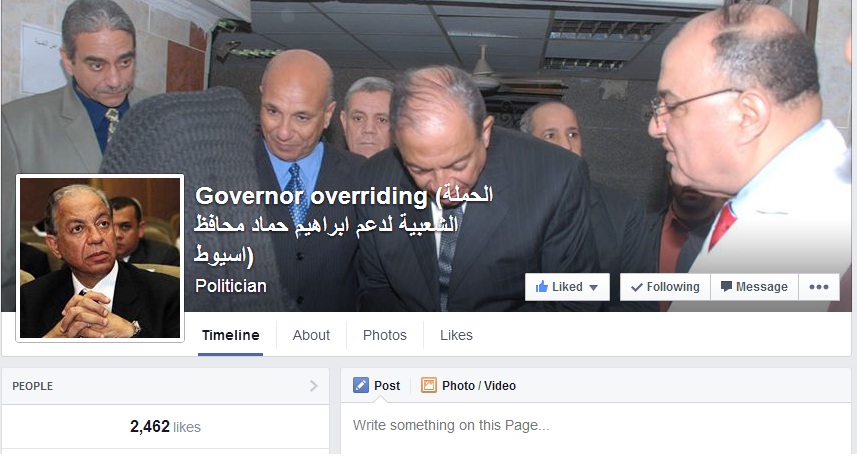The height and width of the screenshot is (460, 857).
Task: Click the Write something on this Page field
Action: click(596, 426)
